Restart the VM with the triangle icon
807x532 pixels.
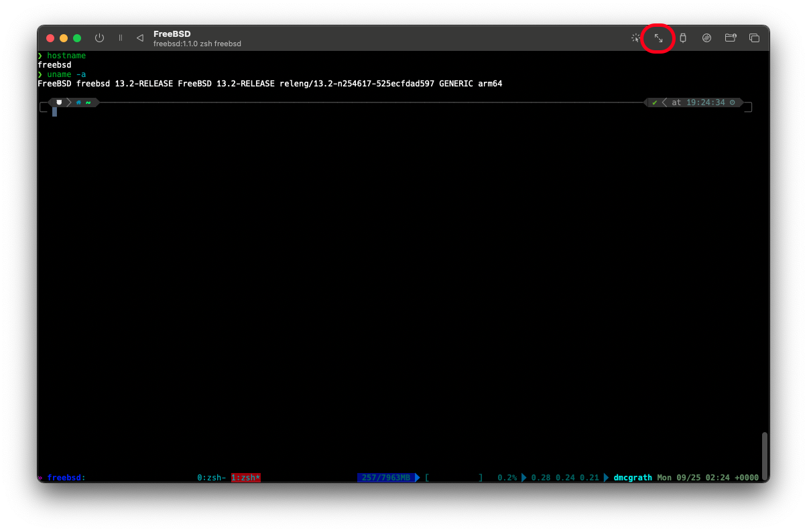point(139,38)
